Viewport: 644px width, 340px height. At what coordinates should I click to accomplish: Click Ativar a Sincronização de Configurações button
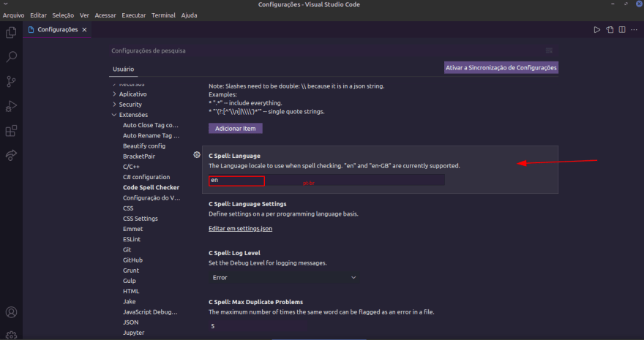[x=501, y=68]
